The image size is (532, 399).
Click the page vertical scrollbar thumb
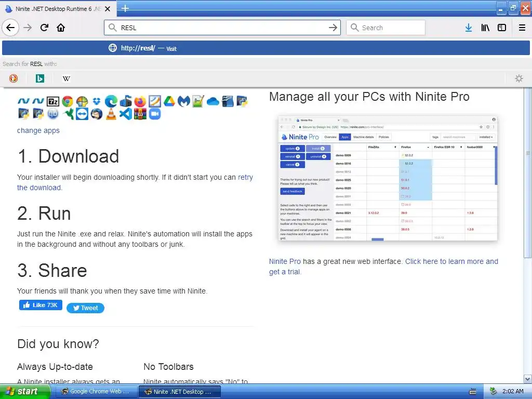point(528,172)
